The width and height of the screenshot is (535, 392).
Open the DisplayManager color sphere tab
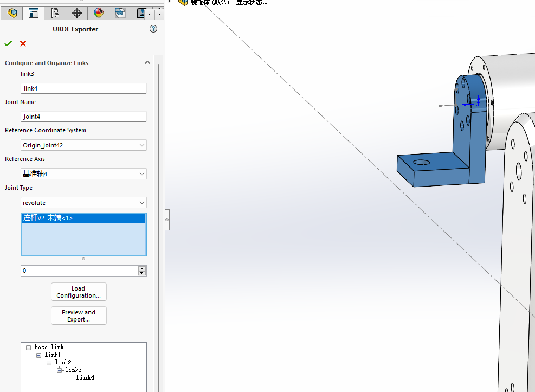click(98, 14)
